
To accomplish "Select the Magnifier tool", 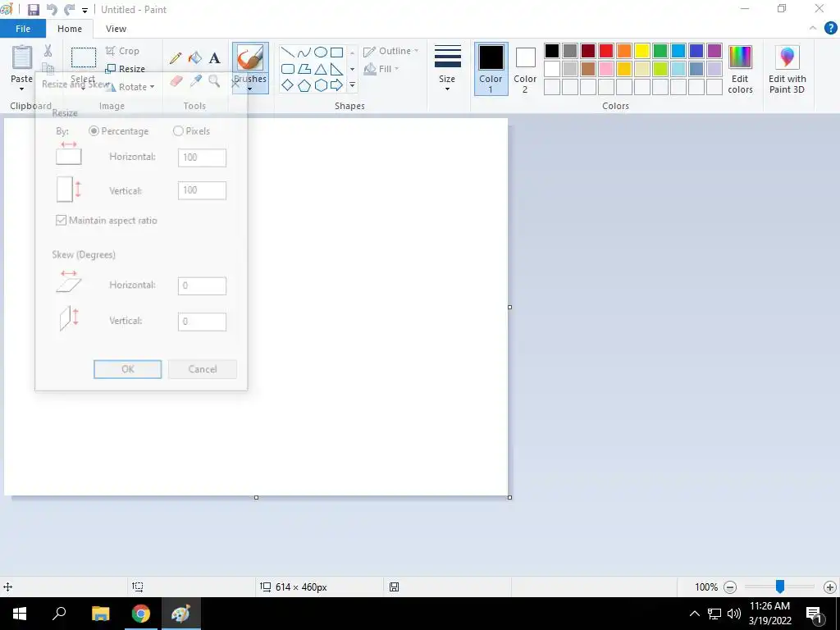I will 214,81.
